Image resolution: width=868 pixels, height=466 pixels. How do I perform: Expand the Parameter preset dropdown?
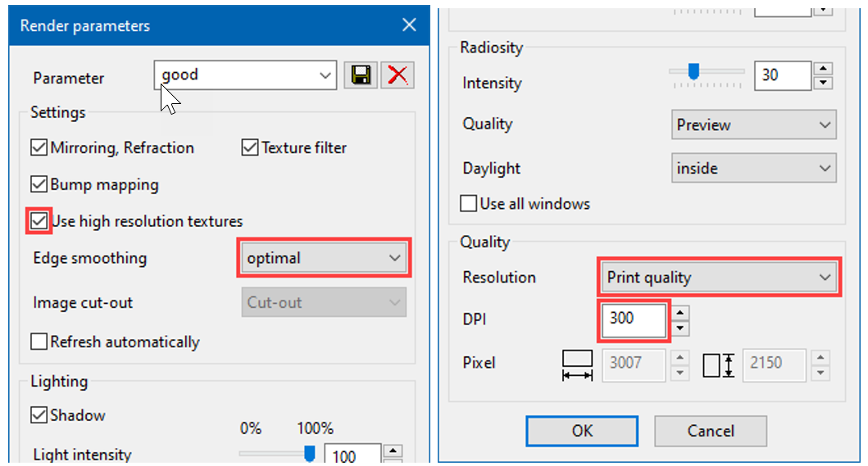325,76
